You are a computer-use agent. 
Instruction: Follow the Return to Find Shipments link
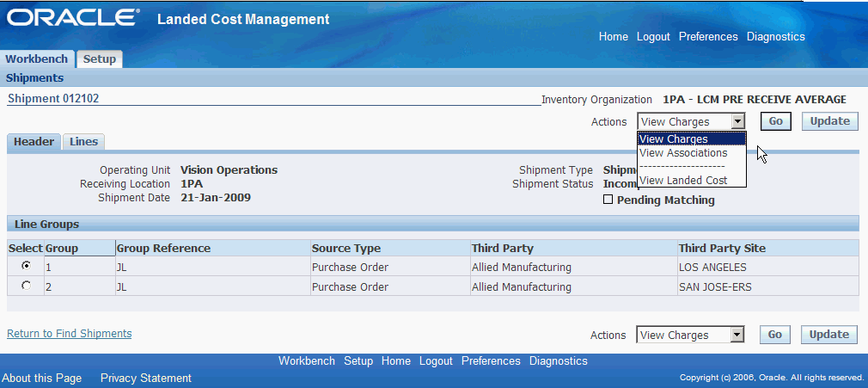click(70, 334)
